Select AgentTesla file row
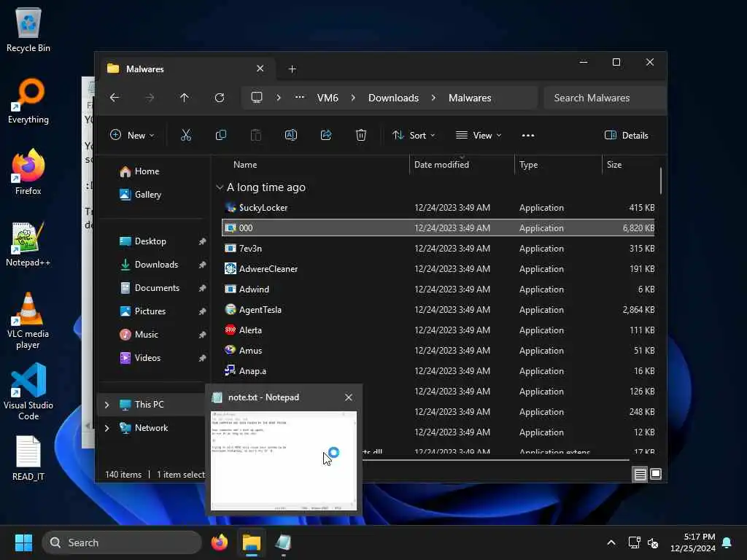The height and width of the screenshot is (560, 747). coord(438,310)
